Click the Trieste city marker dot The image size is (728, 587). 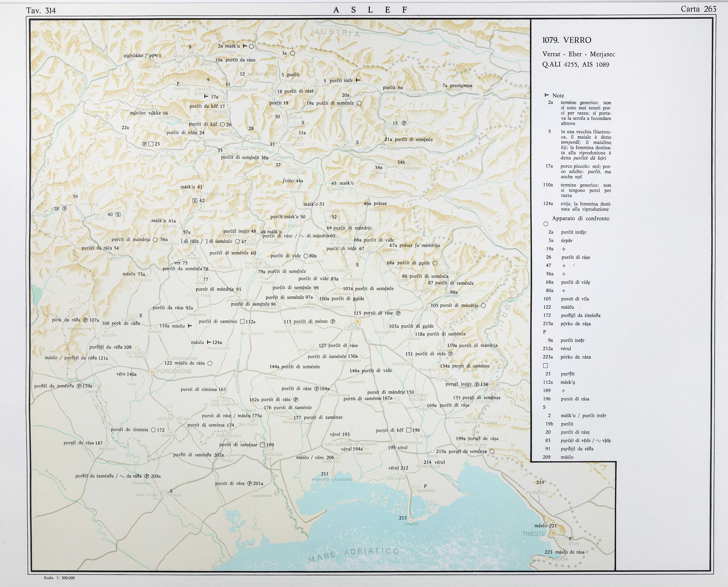(x=553, y=533)
